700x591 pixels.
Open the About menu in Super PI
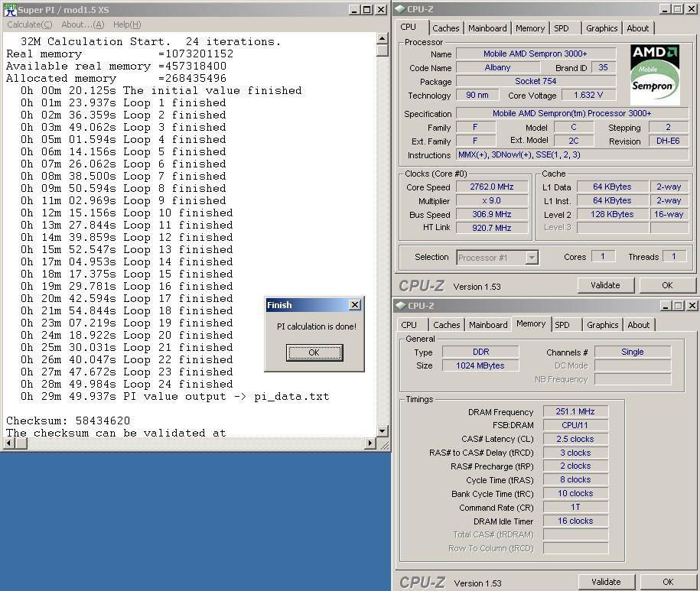click(x=83, y=24)
